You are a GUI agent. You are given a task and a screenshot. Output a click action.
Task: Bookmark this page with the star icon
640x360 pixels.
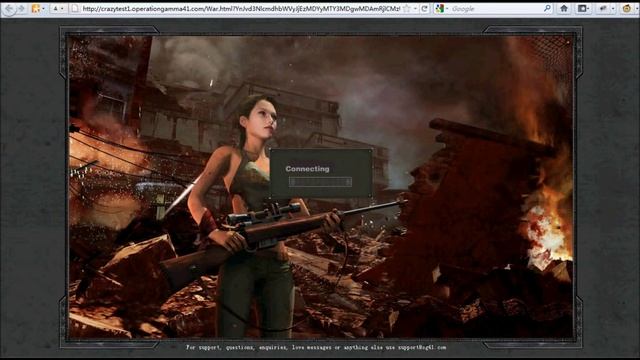pyautogui.click(x=407, y=9)
